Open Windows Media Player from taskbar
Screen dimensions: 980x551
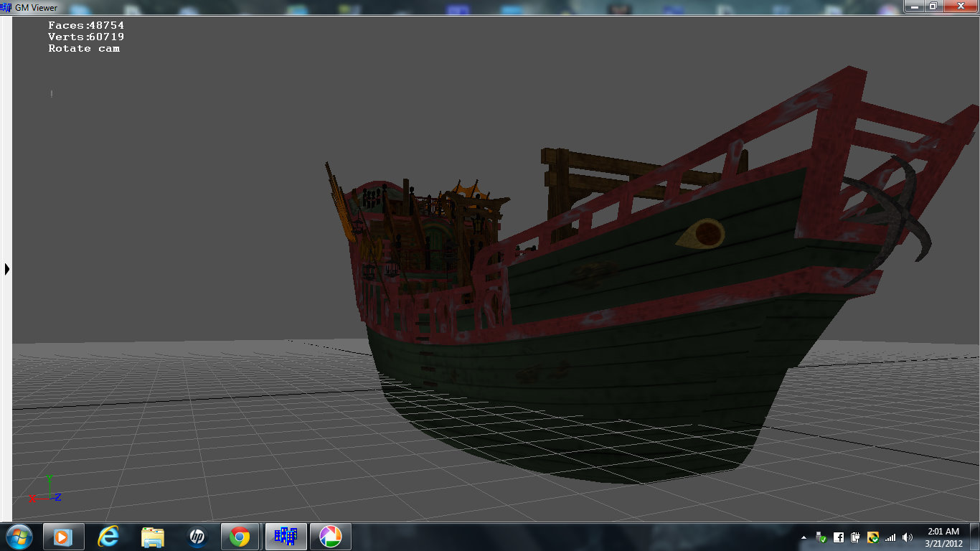pyautogui.click(x=63, y=537)
